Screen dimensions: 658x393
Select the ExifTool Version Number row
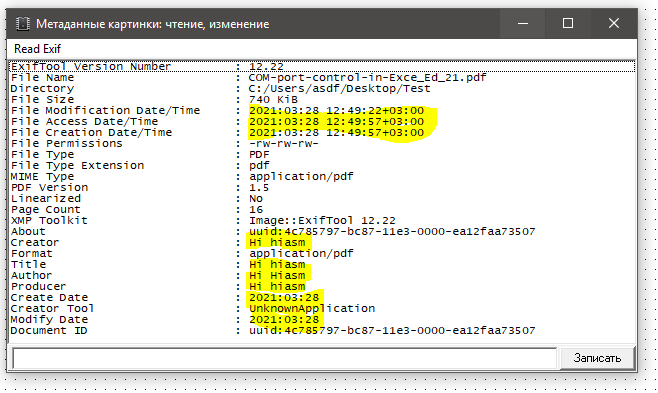click(322, 66)
